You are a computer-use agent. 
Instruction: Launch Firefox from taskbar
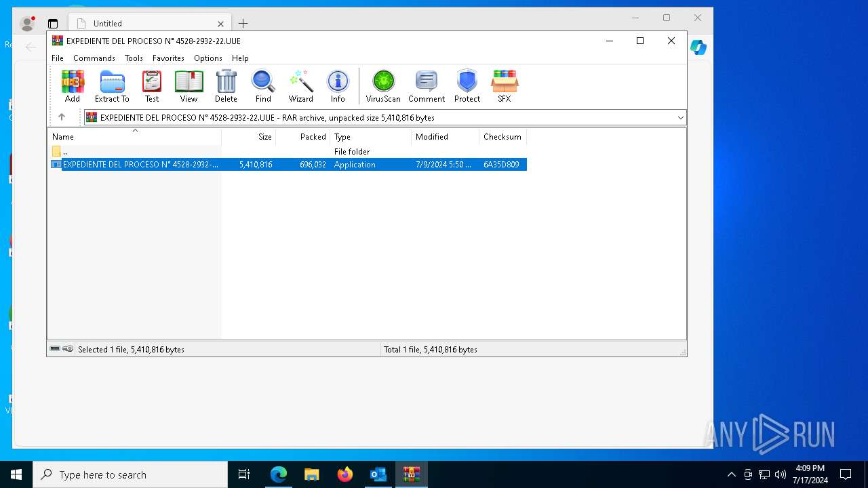pos(345,474)
